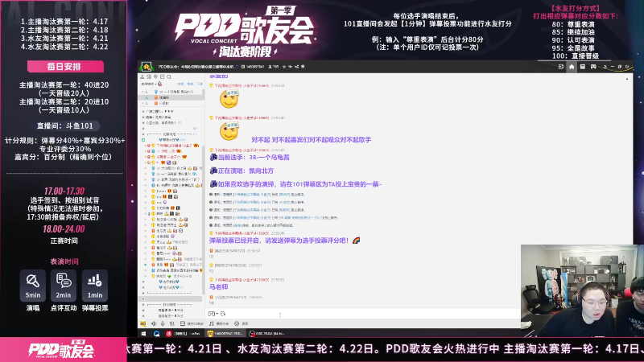This screenshot has width=644, height=362.
Task: Click the share icon in the YY title bar
Action: 296,67
